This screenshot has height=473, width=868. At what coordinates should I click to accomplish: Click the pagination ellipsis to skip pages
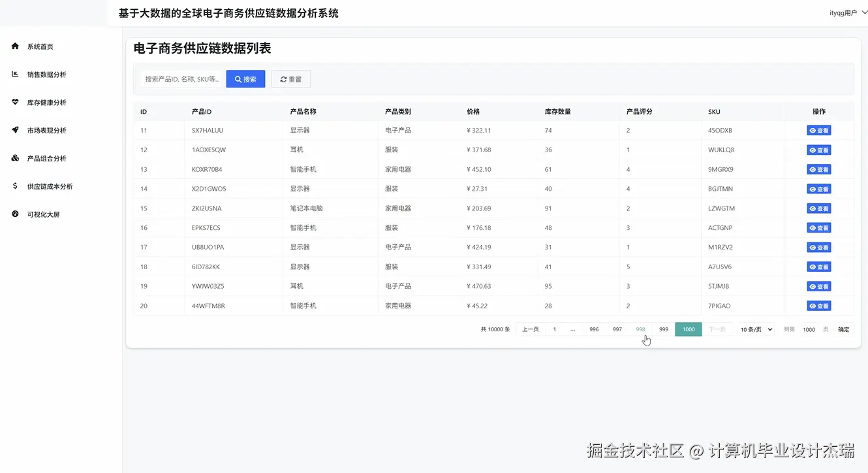[572, 329]
